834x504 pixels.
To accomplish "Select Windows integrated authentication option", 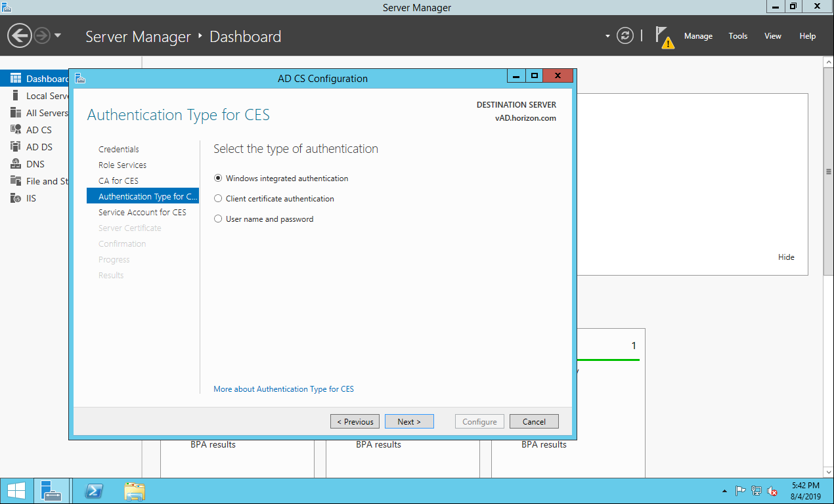I will 219,178.
